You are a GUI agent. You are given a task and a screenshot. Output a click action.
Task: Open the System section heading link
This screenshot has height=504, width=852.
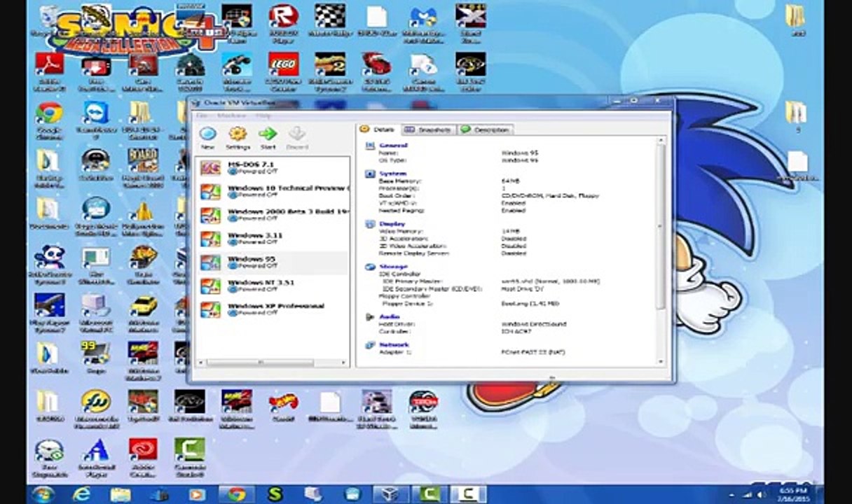click(x=392, y=174)
